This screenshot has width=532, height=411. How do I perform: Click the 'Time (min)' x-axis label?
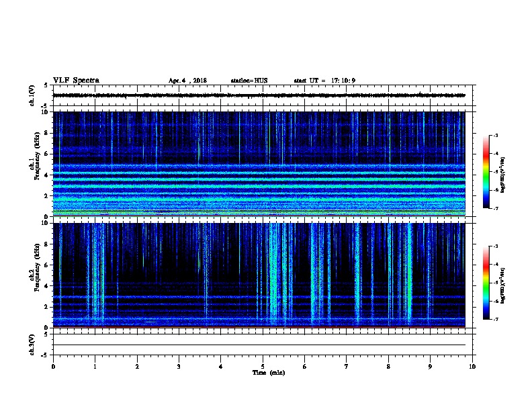click(x=269, y=373)
